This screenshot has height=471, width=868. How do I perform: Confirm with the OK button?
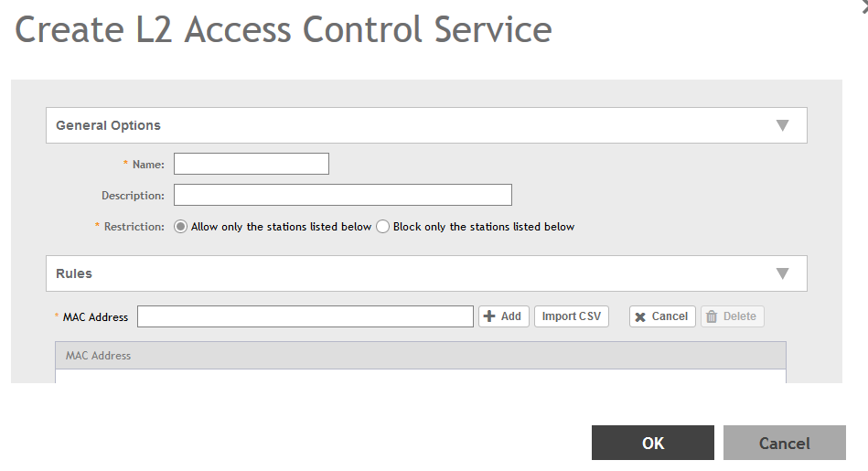click(x=652, y=443)
